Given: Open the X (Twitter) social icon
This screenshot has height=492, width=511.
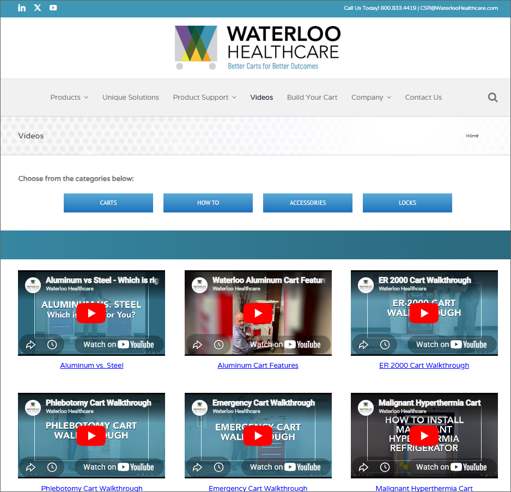Looking at the screenshot, I should click(37, 8).
